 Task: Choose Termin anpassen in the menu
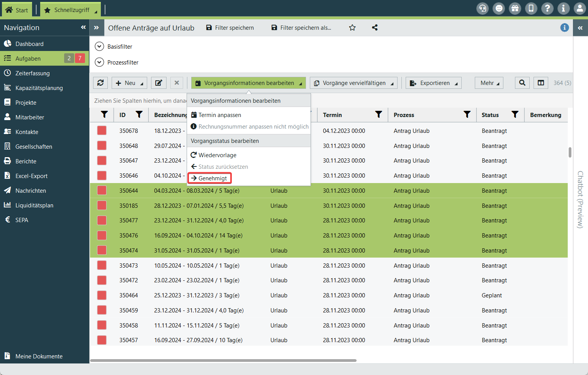tap(219, 115)
